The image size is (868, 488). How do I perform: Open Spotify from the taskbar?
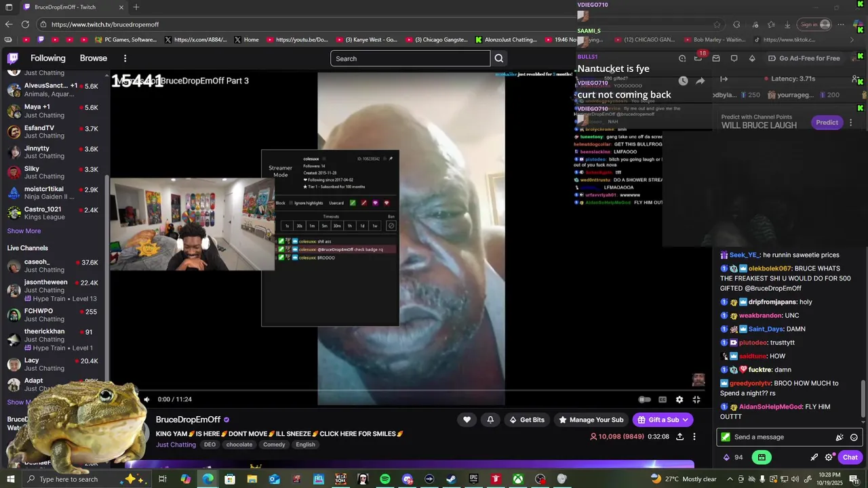coord(385,479)
